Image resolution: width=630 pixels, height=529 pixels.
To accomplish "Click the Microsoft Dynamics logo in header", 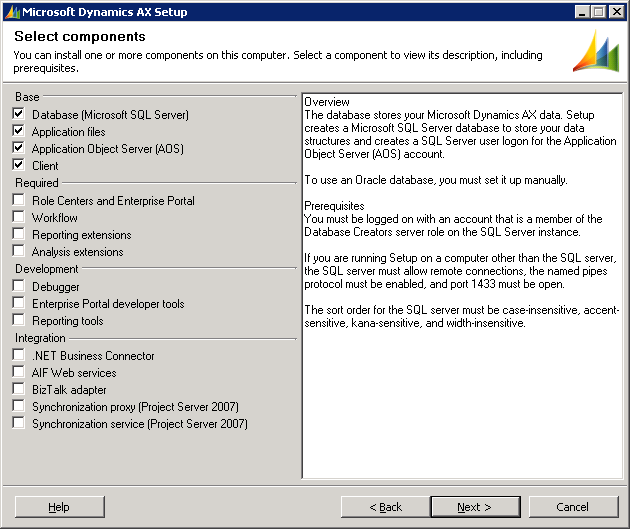I will (595, 51).
